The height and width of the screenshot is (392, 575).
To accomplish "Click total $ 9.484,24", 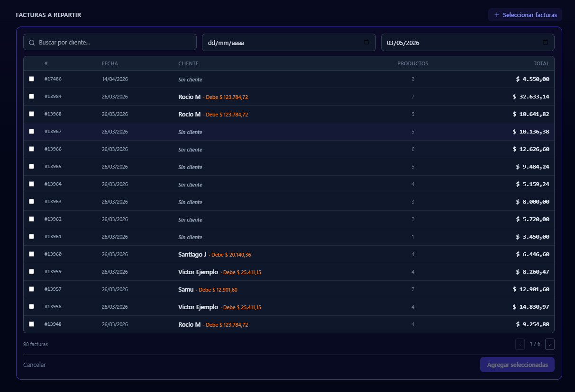I will (533, 167).
